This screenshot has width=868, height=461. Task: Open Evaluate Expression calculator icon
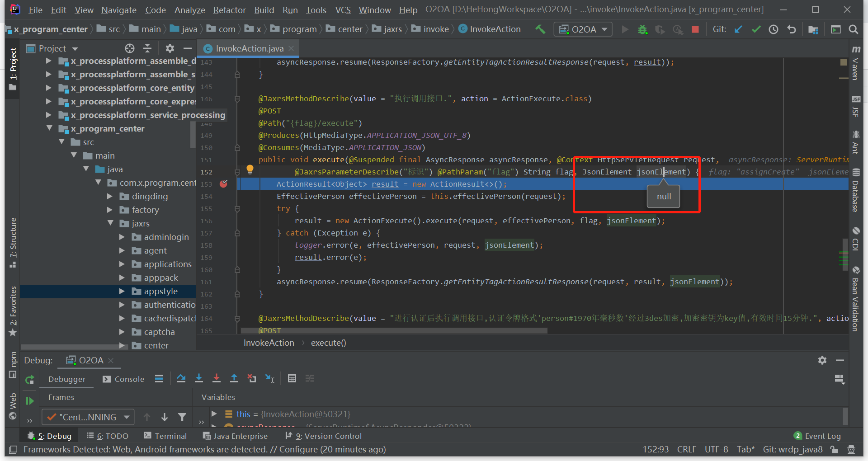(x=292, y=379)
